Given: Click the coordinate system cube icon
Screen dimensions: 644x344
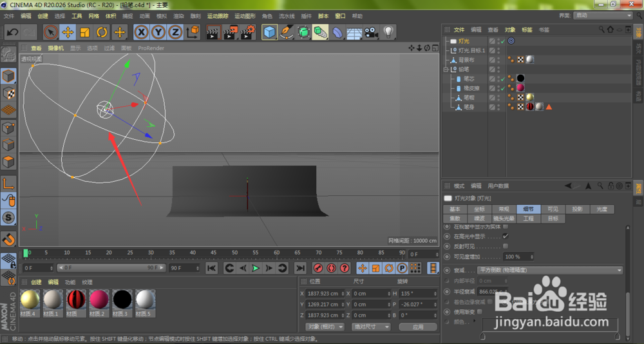Looking at the screenshot, I should tap(193, 32).
